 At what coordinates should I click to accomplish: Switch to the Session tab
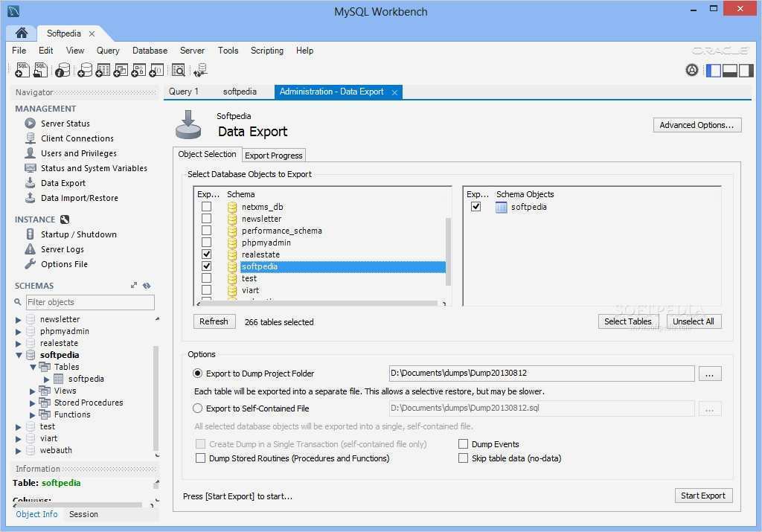83,514
